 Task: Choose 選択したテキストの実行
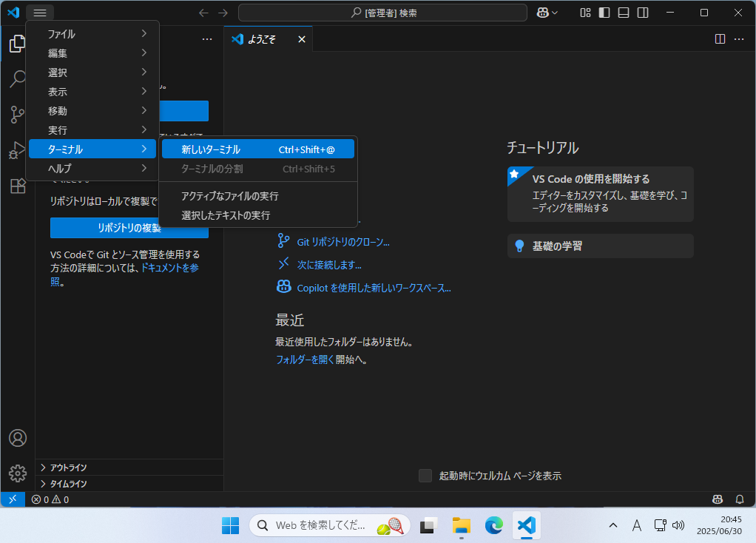point(258,215)
